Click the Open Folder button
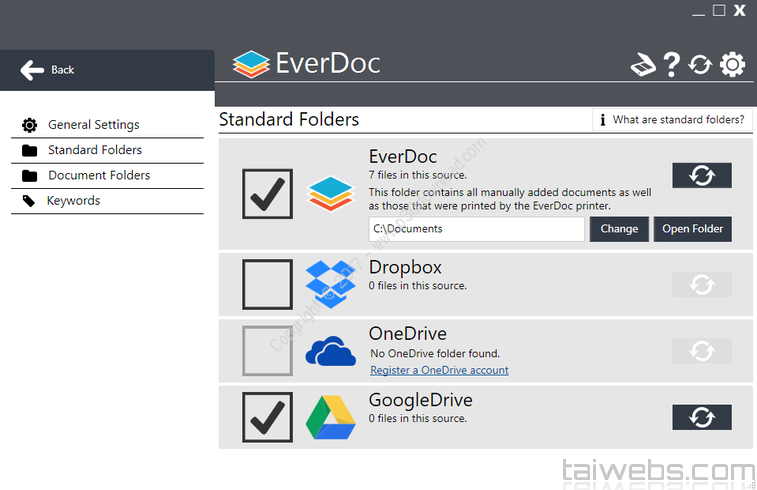Viewport: 757px width, 490px height. point(693,229)
